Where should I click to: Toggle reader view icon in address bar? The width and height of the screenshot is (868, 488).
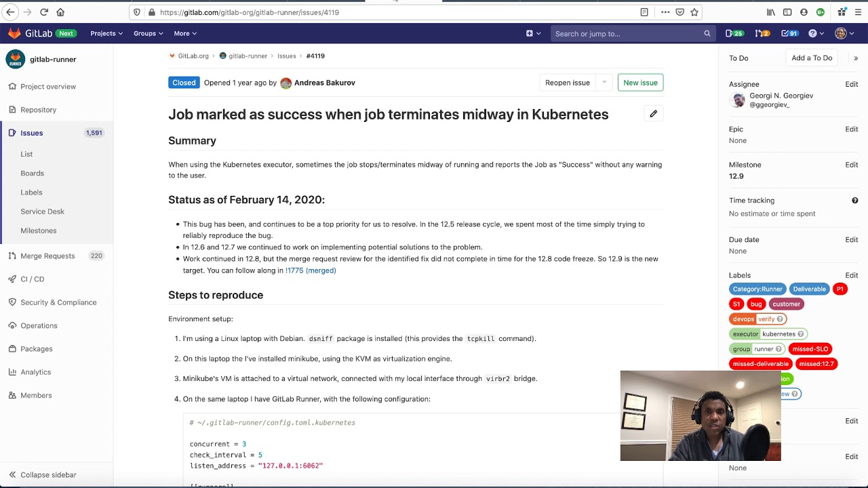click(x=644, y=12)
